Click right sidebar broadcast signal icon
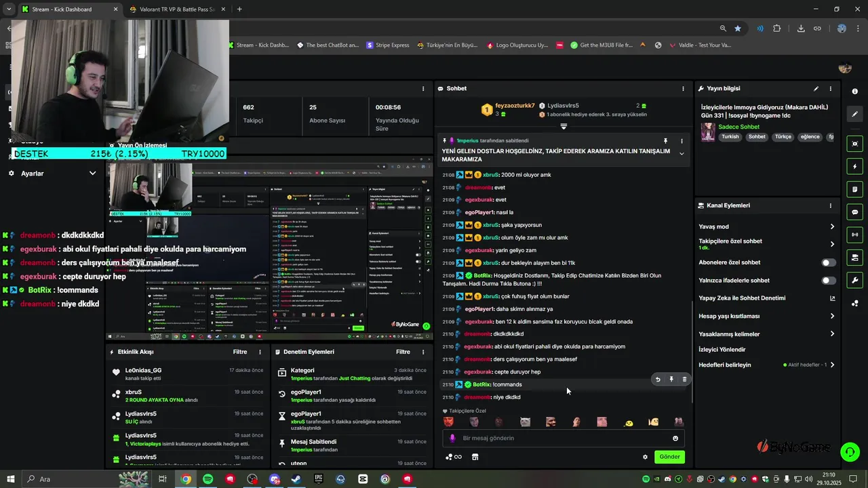The height and width of the screenshot is (488, 868). [x=854, y=235]
